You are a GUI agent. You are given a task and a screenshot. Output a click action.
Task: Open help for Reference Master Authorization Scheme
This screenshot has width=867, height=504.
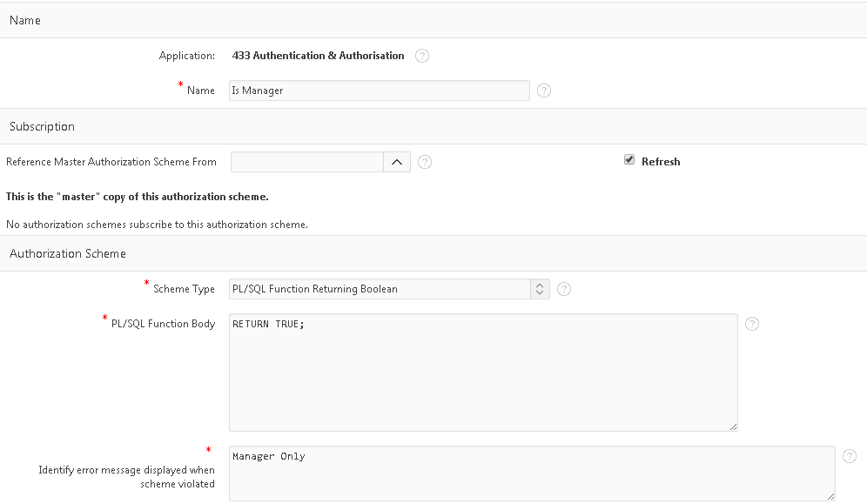pos(425,162)
